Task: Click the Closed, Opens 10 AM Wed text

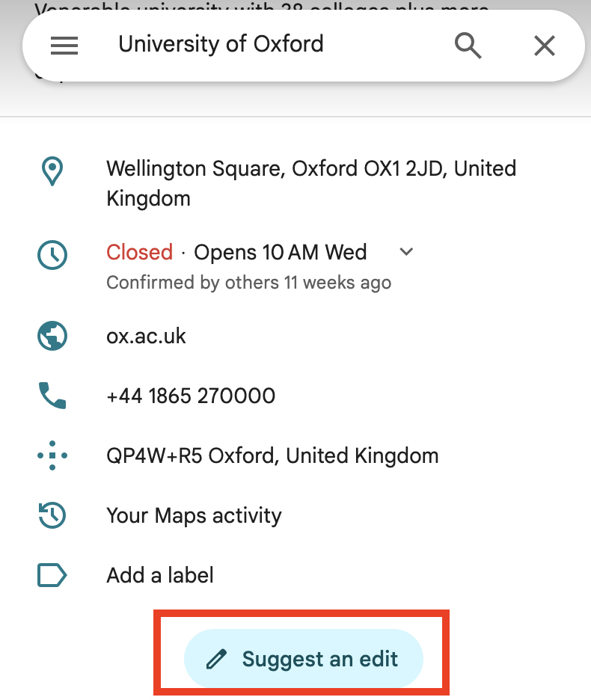Action: tap(236, 253)
